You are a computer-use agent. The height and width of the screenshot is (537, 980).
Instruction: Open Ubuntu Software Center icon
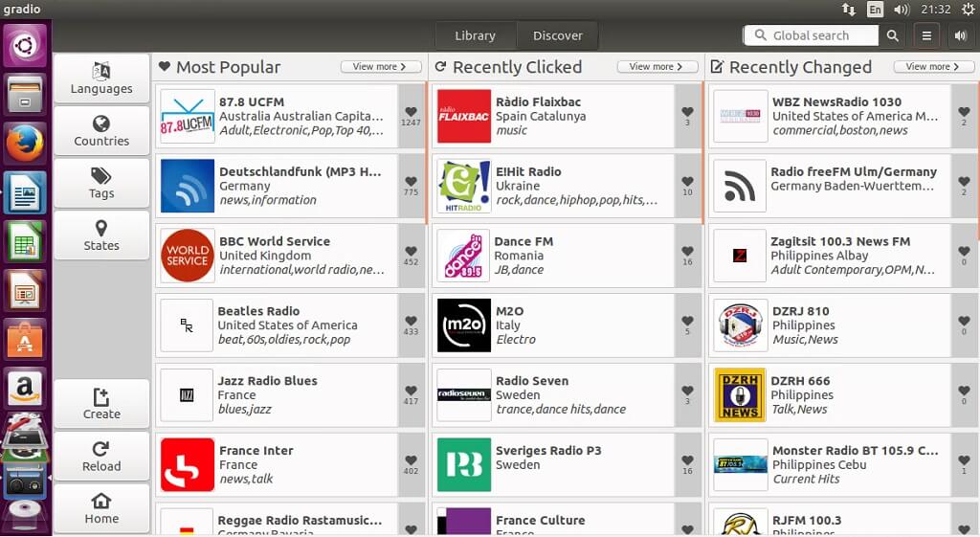[x=25, y=339]
